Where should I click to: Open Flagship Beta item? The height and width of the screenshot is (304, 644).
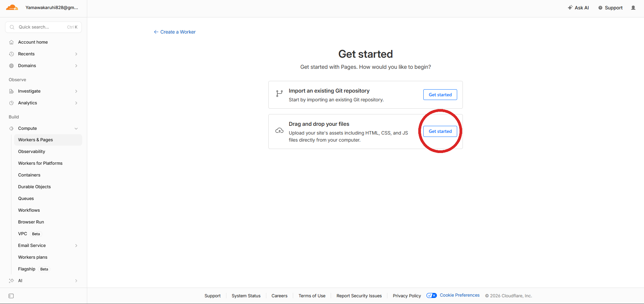pos(34,269)
